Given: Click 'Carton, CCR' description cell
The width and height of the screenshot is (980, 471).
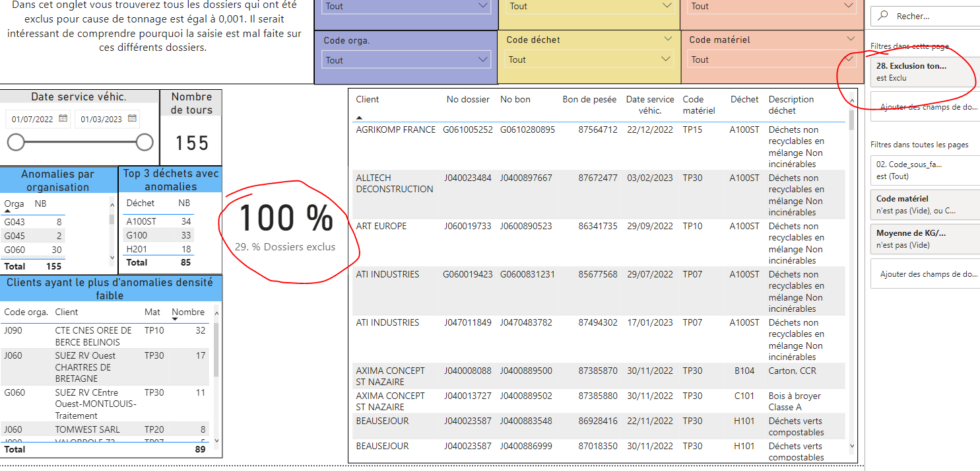Looking at the screenshot, I should 793,371.
